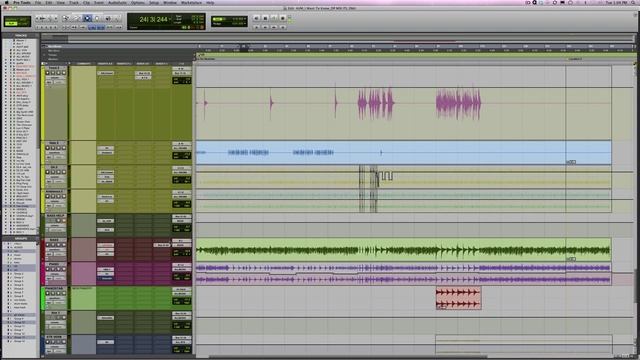Screen dimensions: 640x360
Task: Select the Zoomer tool
Action: tap(66, 18)
